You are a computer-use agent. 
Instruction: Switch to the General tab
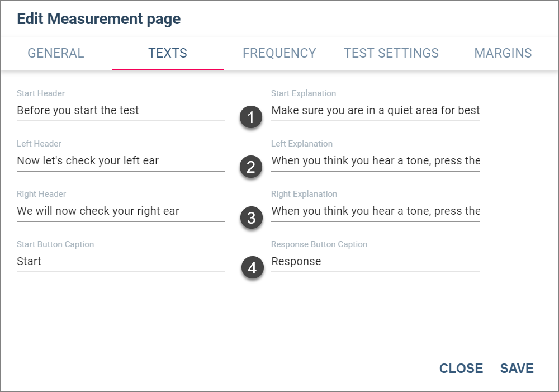point(56,53)
